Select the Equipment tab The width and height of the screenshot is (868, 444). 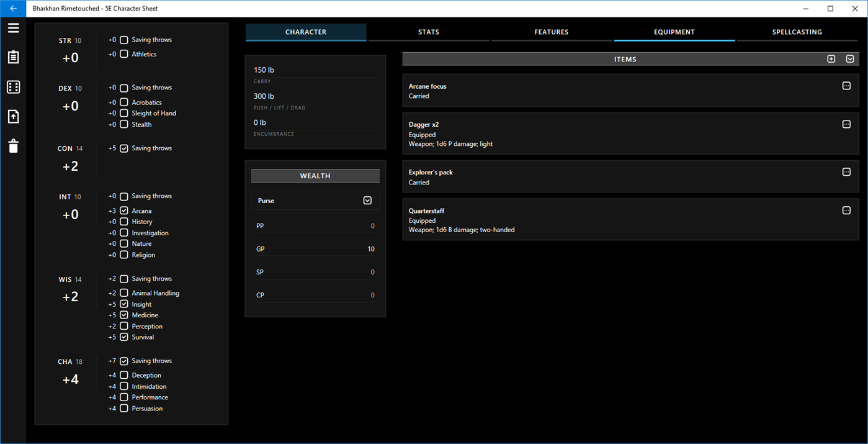click(674, 32)
